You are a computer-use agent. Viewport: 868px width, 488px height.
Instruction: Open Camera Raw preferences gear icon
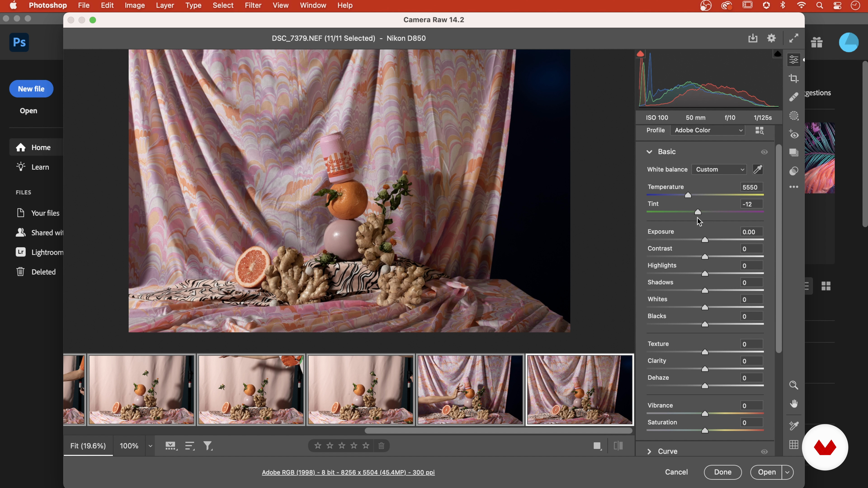tap(772, 38)
